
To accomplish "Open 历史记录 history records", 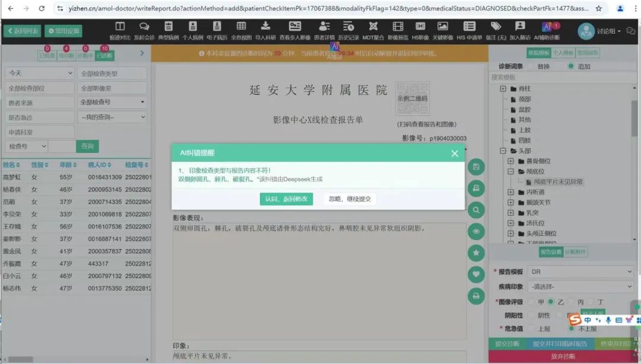I will [348, 31].
